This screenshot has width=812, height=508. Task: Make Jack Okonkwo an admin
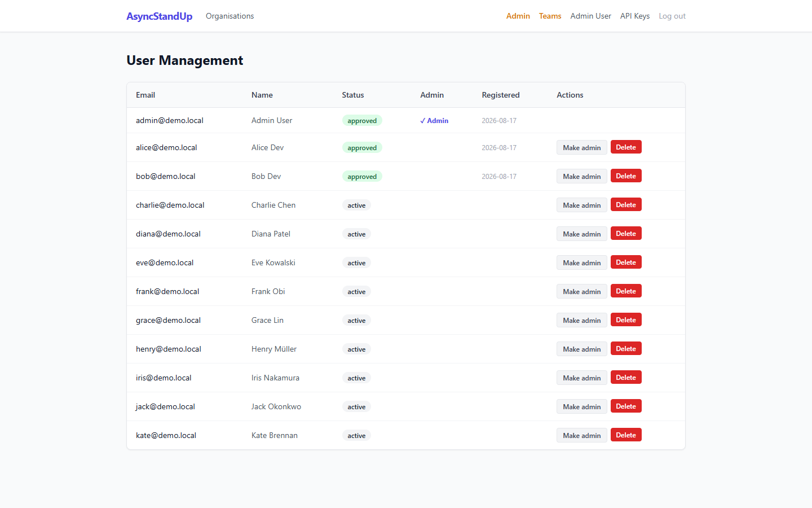point(581,406)
